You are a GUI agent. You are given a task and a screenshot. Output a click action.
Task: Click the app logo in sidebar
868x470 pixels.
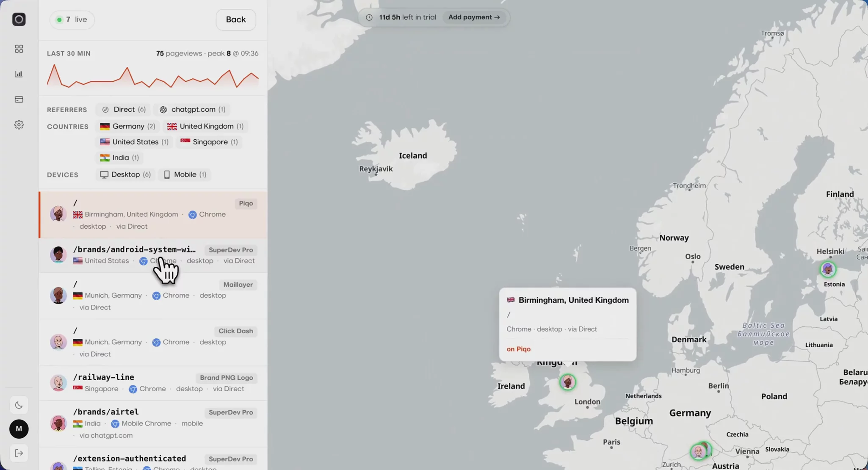[x=19, y=19]
